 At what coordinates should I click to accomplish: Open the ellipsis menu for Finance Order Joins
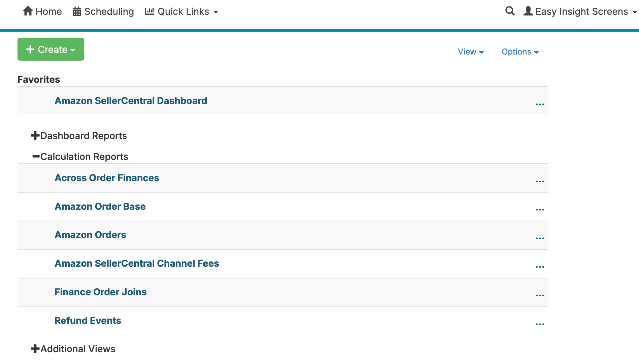point(540,295)
